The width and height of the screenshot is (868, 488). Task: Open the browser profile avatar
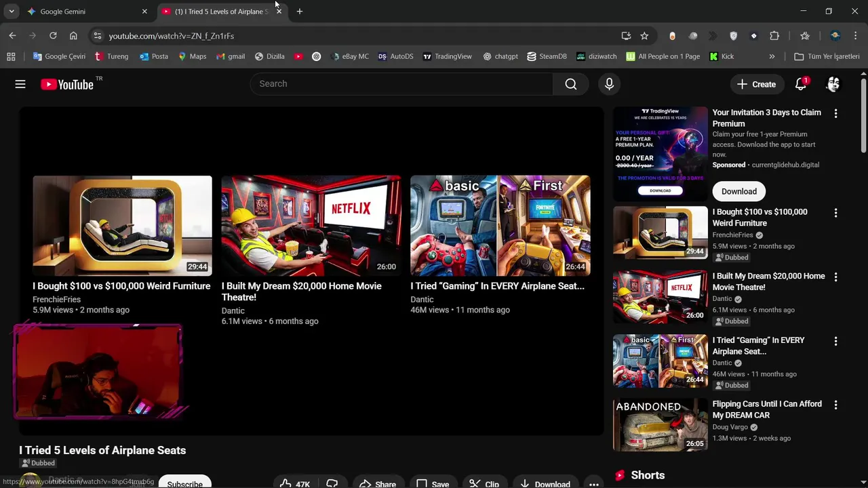pos(835,36)
